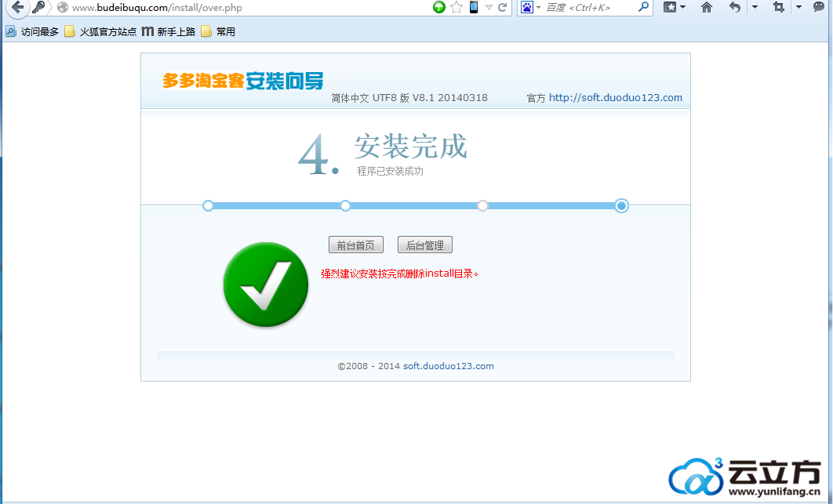Click the crop screenshot toolbar icon
Viewport: 833px width, 504px height.
pos(779,7)
